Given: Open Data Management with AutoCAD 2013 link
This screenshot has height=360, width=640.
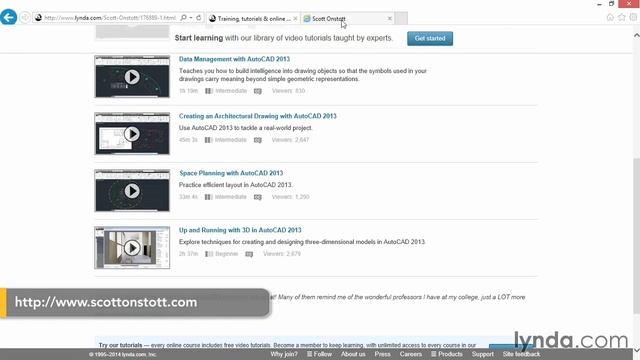Looking at the screenshot, I should [234, 59].
